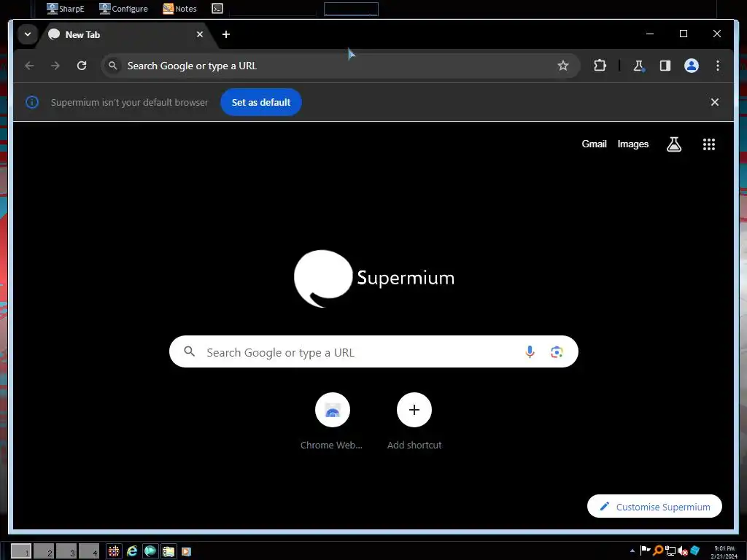
Task: Open Chrome Labs flask in toolbar
Action: point(638,66)
